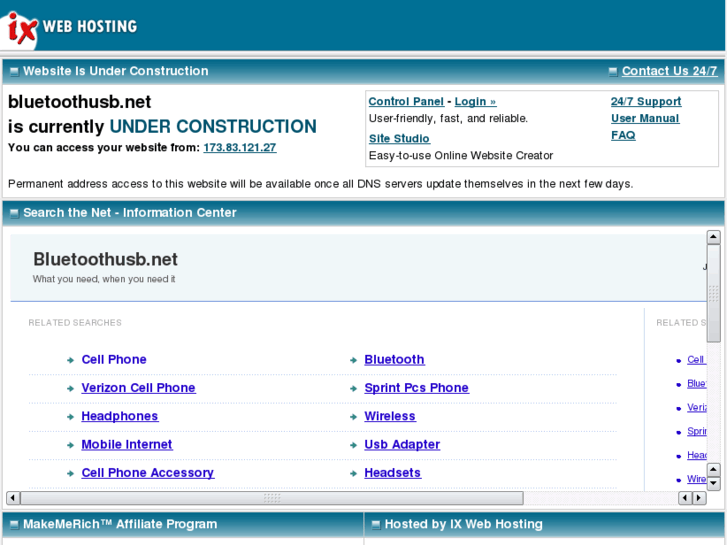Click the arrow icon beside Sprint Pcs Phone

pyautogui.click(x=353, y=389)
